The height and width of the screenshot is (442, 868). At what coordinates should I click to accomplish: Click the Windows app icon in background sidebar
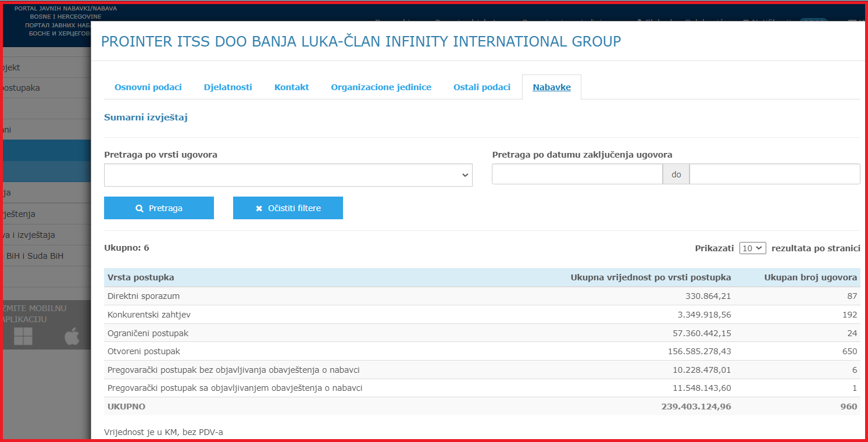coord(23,336)
